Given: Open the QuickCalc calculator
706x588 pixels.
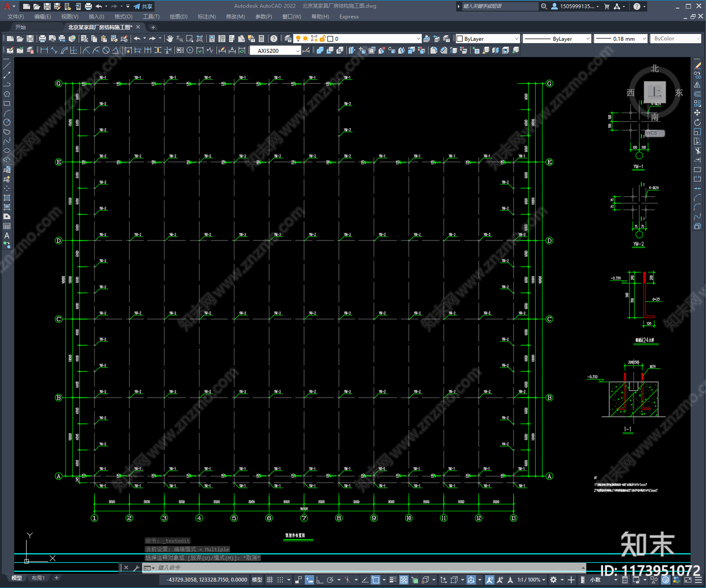Looking at the screenshot, I should click(261, 39).
